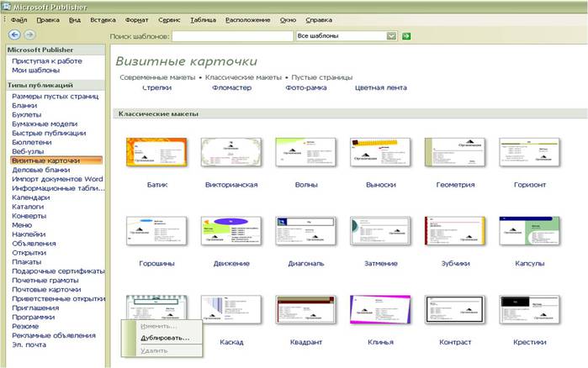The height and width of the screenshot is (368, 588).
Task: Select the Батик template thumbnail
Action: [x=156, y=152]
